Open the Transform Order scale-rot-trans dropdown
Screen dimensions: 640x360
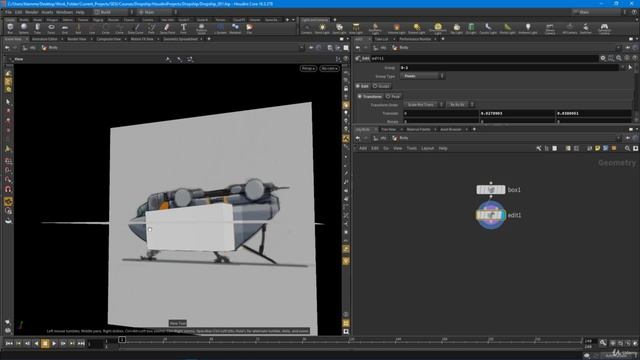423,104
